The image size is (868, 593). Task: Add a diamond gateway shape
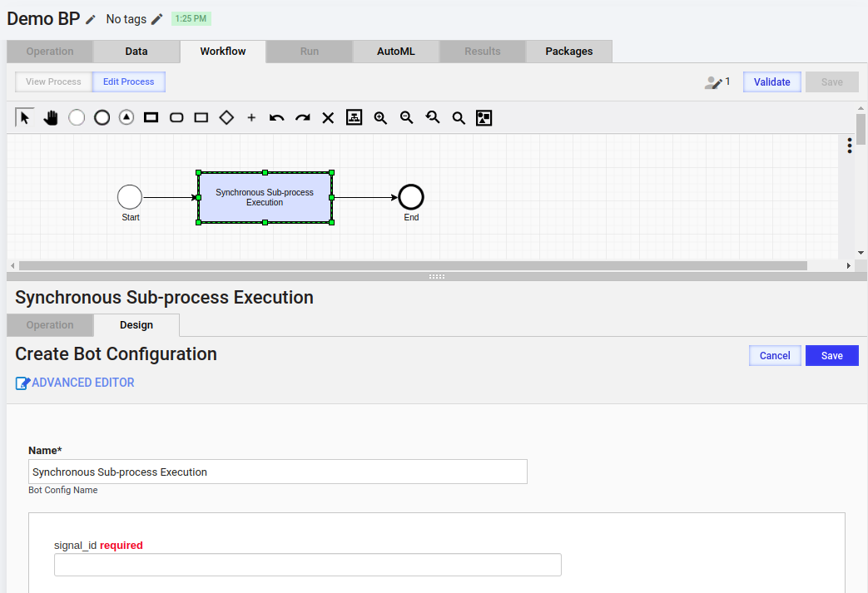coord(226,117)
